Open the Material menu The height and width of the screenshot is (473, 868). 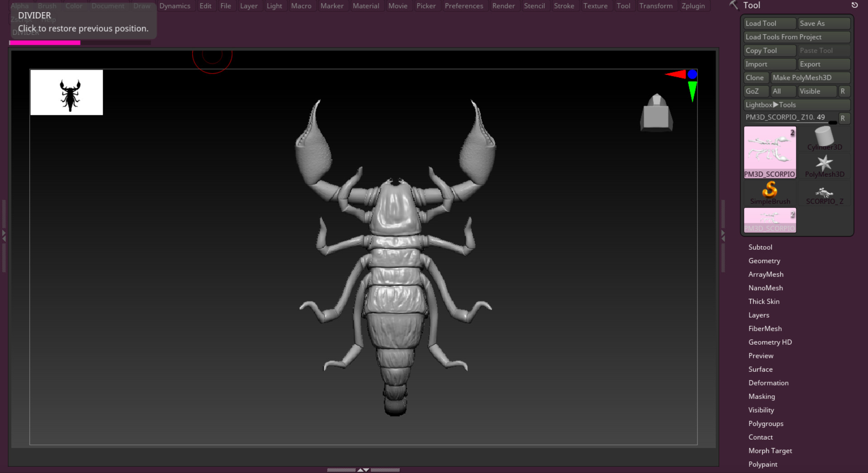click(x=366, y=6)
